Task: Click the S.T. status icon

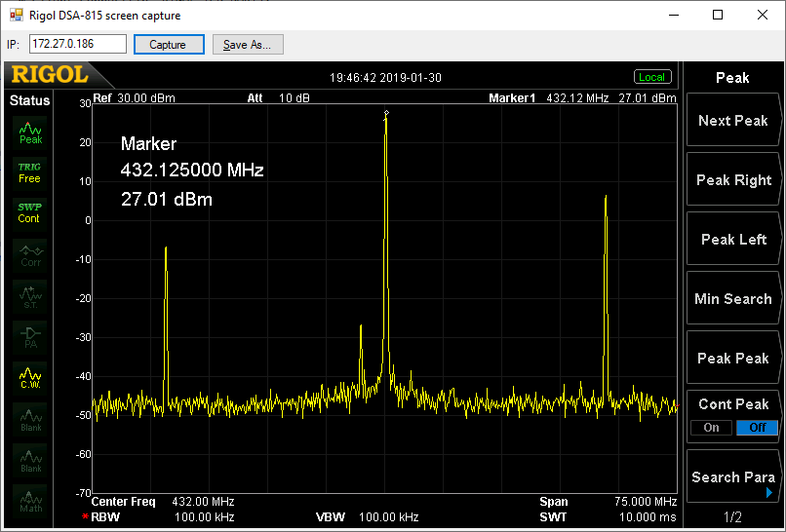Action: [30, 297]
